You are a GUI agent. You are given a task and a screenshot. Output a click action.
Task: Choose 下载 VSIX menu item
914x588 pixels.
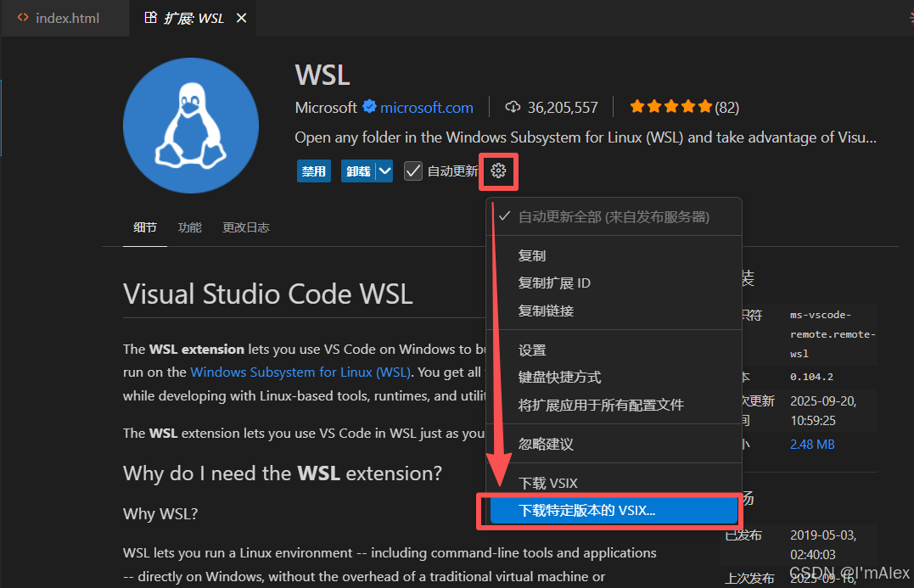click(x=614, y=483)
